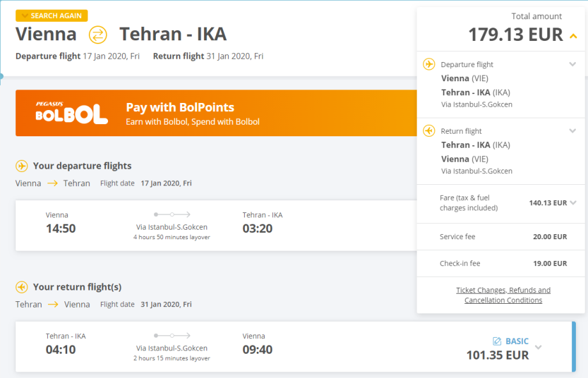Click the return flights plane icon

click(x=22, y=287)
